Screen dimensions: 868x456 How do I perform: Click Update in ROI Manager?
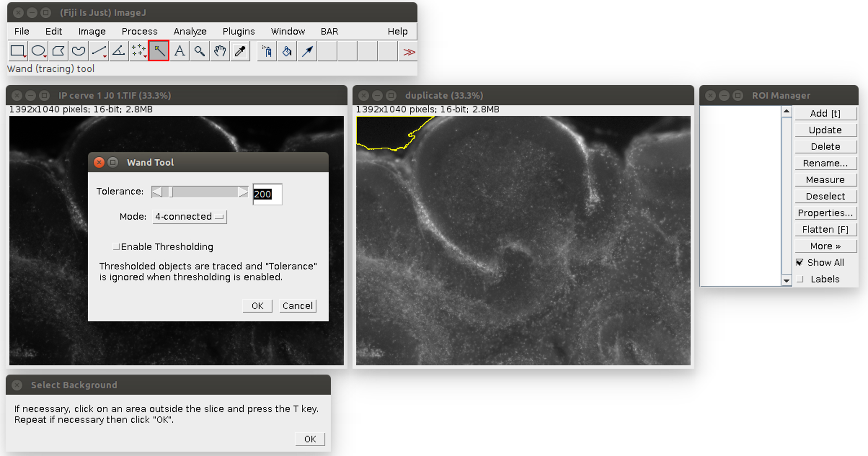(825, 130)
